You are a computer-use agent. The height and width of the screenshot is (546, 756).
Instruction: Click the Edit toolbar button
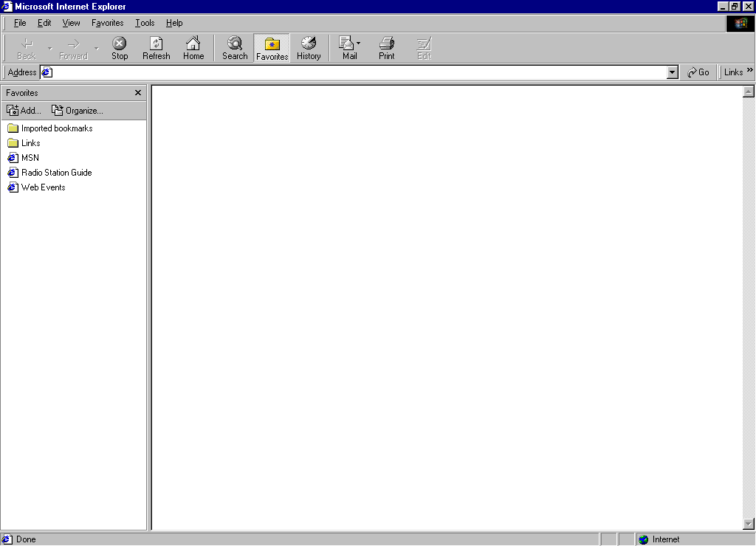click(424, 48)
